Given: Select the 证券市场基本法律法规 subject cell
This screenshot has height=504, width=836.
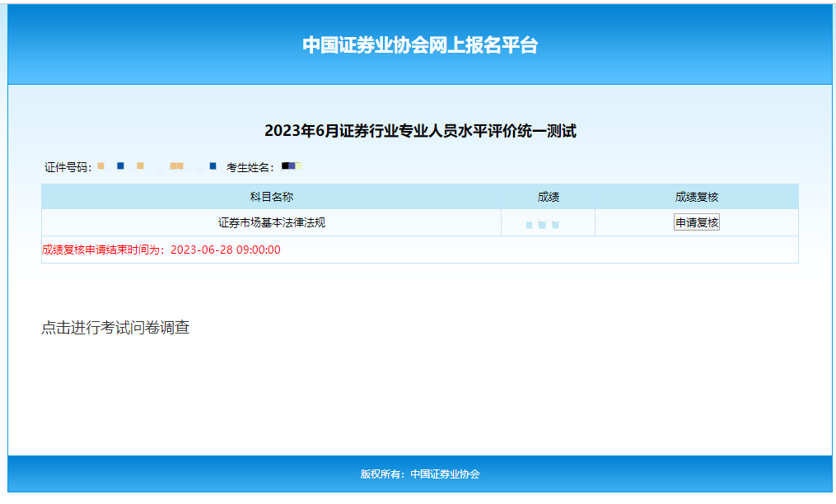Looking at the screenshot, I should tap(271, 222).
